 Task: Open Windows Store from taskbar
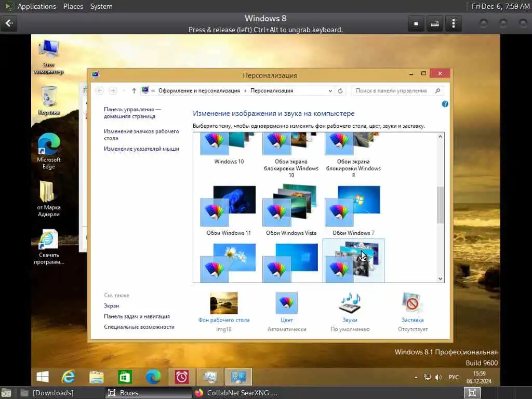click(125, 377)
